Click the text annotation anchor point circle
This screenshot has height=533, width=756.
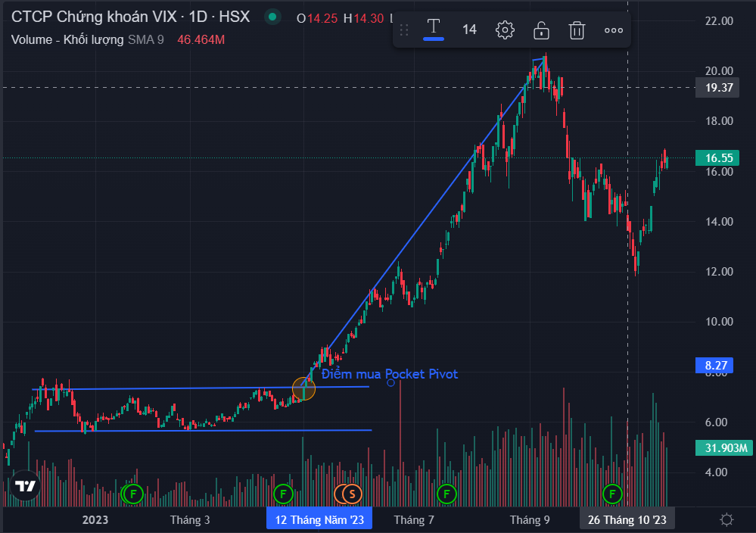coord(390,383)
